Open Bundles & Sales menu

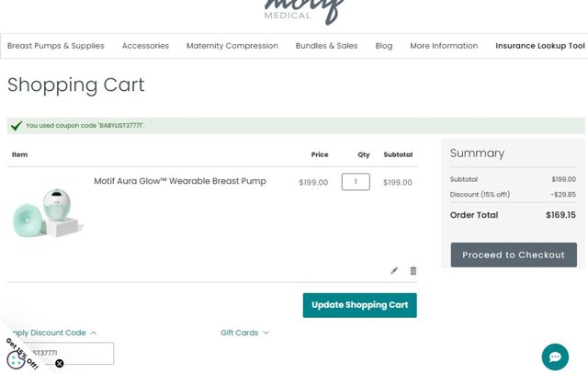326,46
